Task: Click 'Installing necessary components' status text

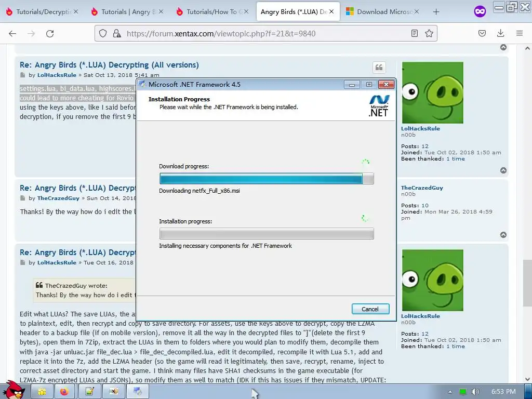Action: 225,246
